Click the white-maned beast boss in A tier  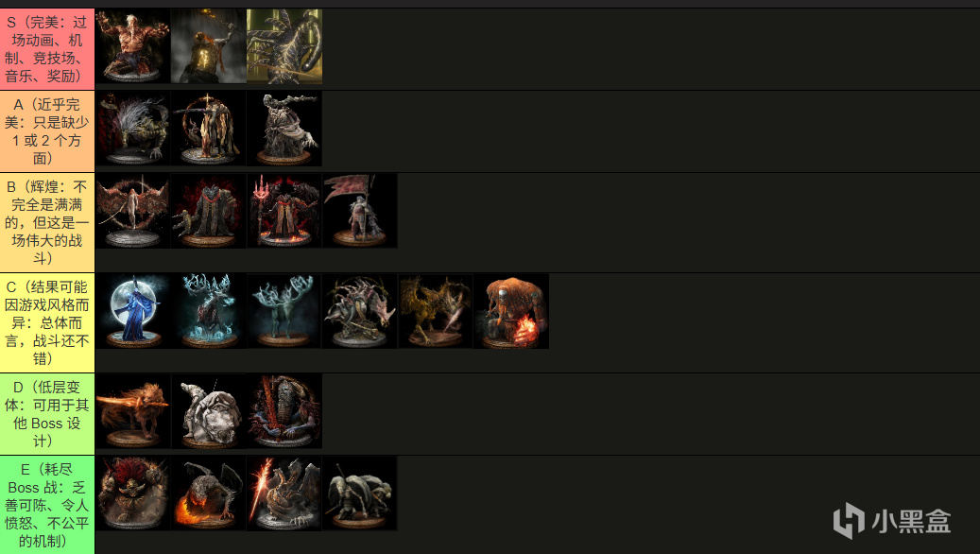click(133, 129)
